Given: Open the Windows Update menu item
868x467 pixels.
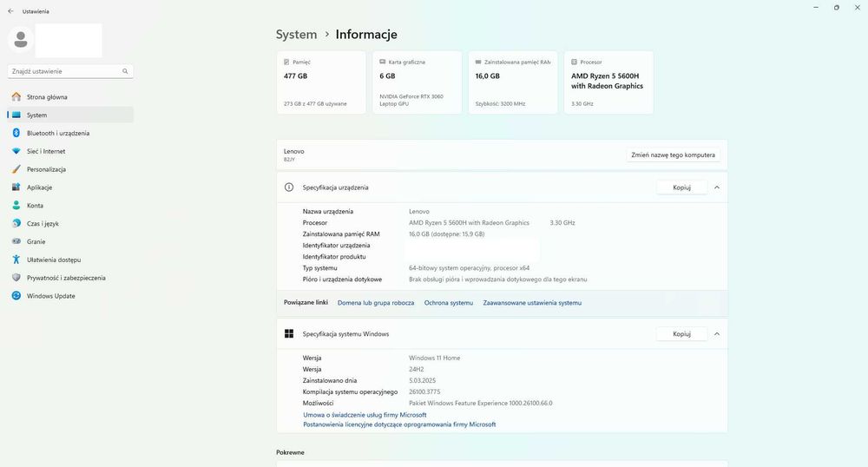Looking at the screenshot, I should tap(70, 296).
